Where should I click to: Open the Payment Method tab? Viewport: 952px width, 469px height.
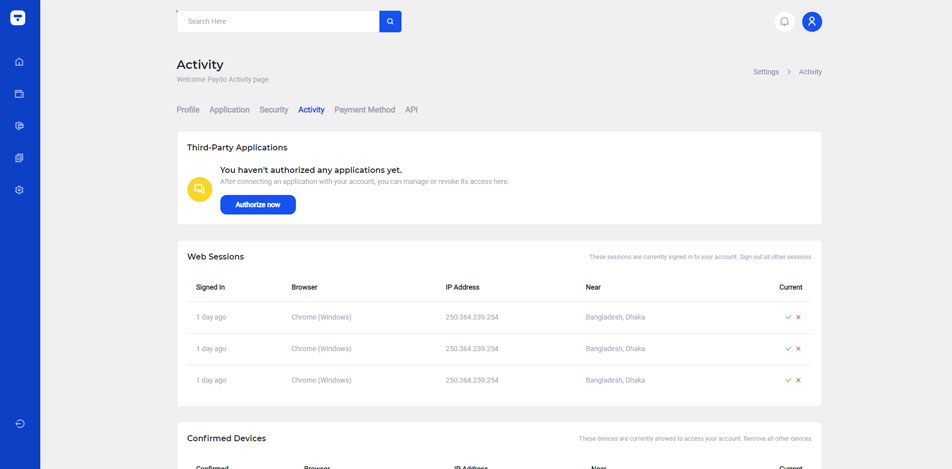[x=364, y=110]
